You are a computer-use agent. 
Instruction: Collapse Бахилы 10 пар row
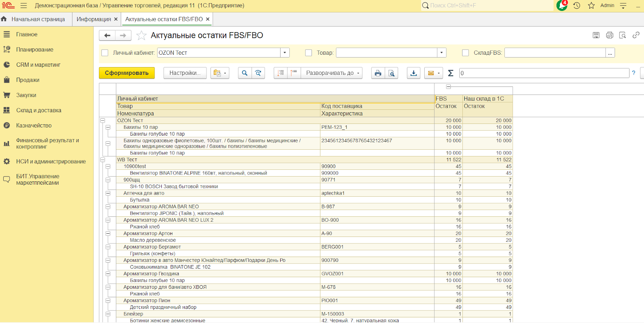coord(108,127)
